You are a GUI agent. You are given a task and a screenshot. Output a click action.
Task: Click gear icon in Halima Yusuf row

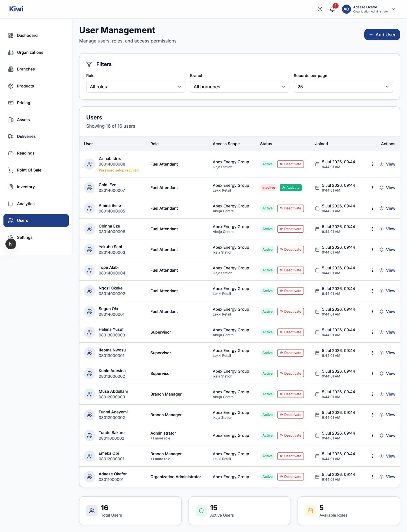click(381, 332)
